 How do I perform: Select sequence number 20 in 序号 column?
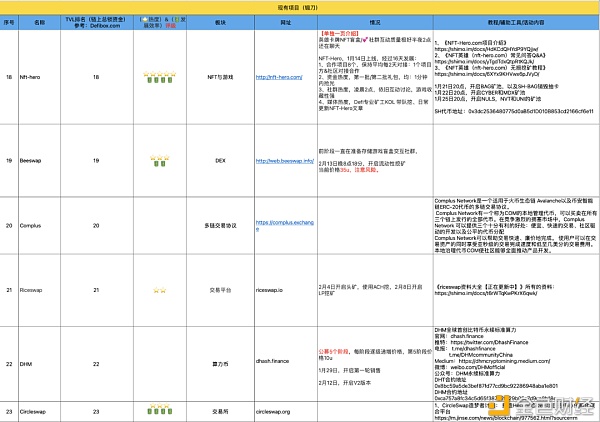click(x=9, y=226)
